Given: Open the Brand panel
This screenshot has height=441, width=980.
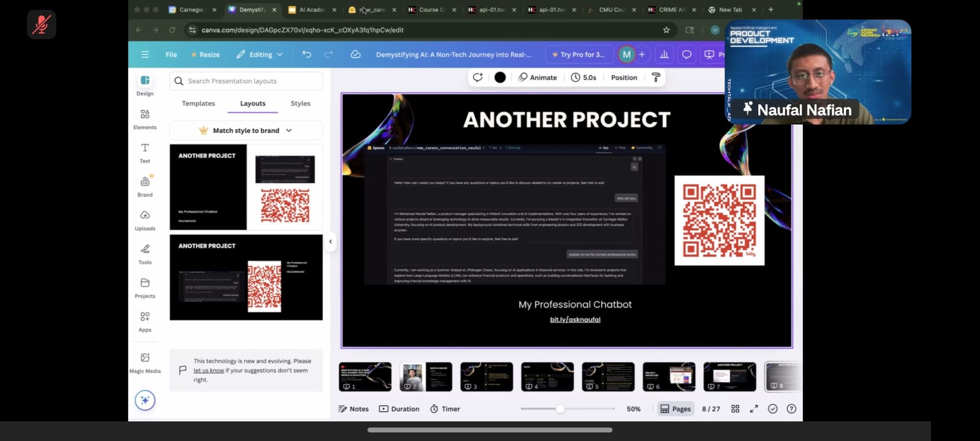Looking at the screenshot, I should [145, 186].
